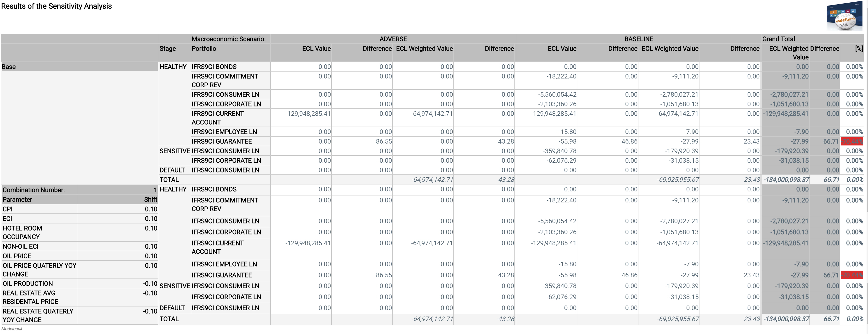Select the BASELINE scenario column header
Image resolution: width=868 pixels, height=334 pixels.
(x=638, y=39)
